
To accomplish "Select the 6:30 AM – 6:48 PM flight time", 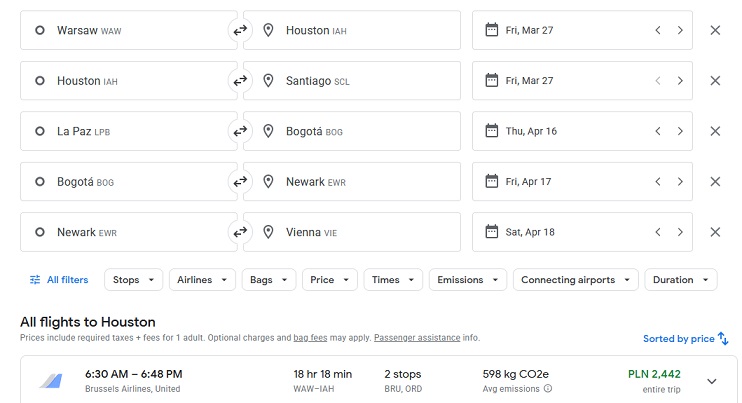I will pyautogui.click(x=133, y=374).
